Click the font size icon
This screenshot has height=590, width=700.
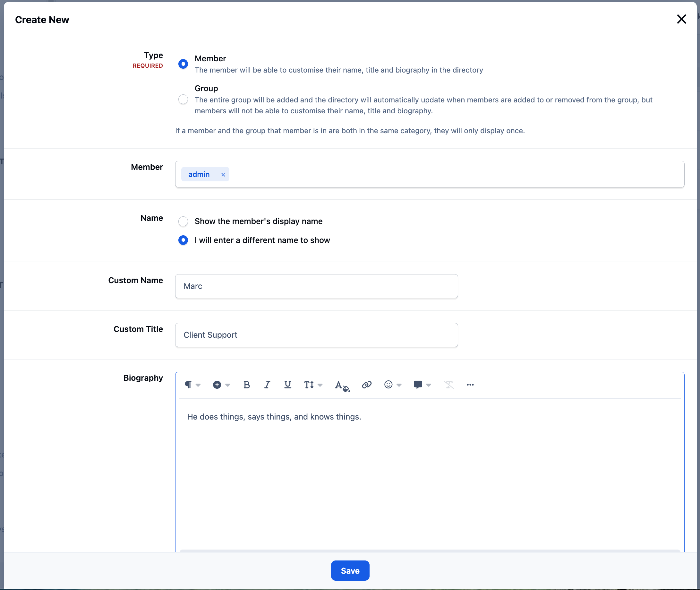tap(309, 385)
